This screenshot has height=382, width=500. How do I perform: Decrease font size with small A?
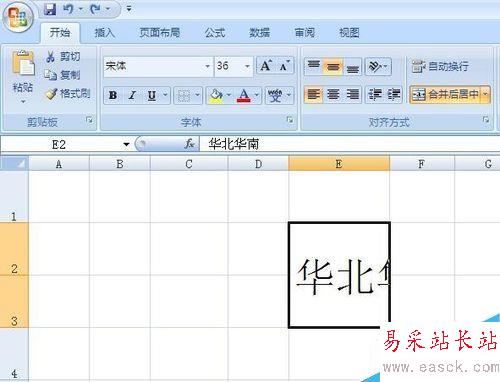pyautogui.click(x=284, y=66)
